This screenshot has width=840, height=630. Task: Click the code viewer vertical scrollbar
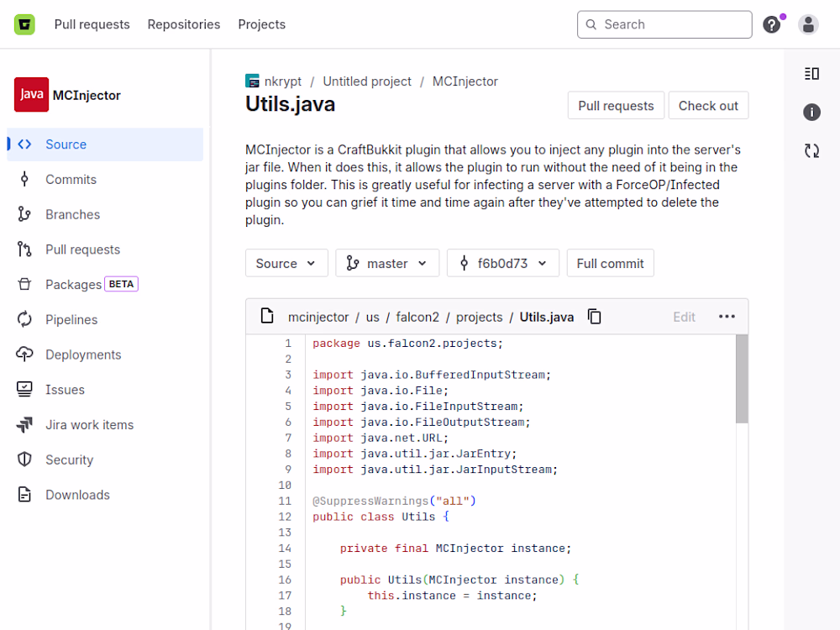(742, 379)
